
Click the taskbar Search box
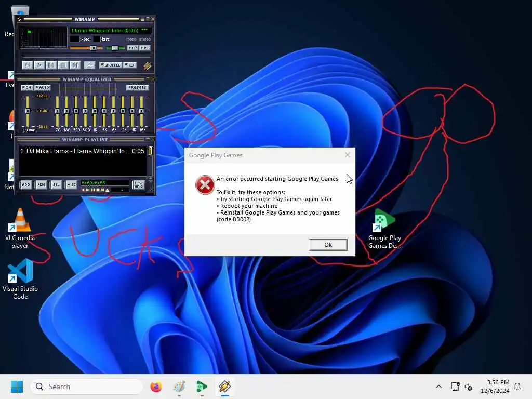tap(87, 387)
